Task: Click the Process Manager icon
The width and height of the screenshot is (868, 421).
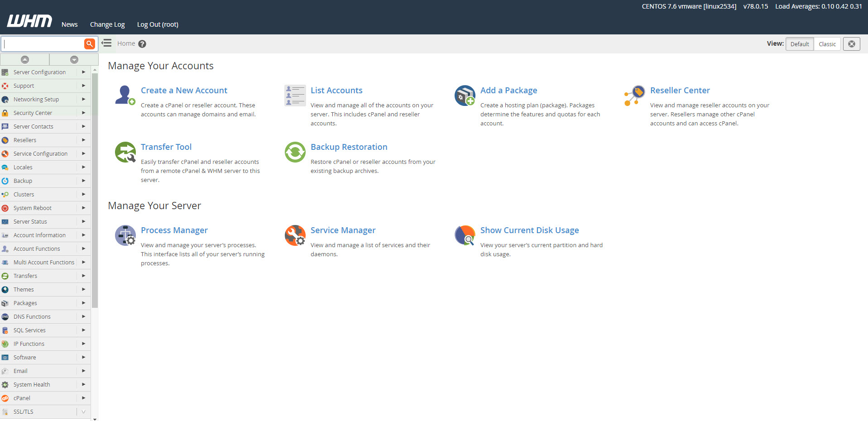Action: [x=125, y=235]
